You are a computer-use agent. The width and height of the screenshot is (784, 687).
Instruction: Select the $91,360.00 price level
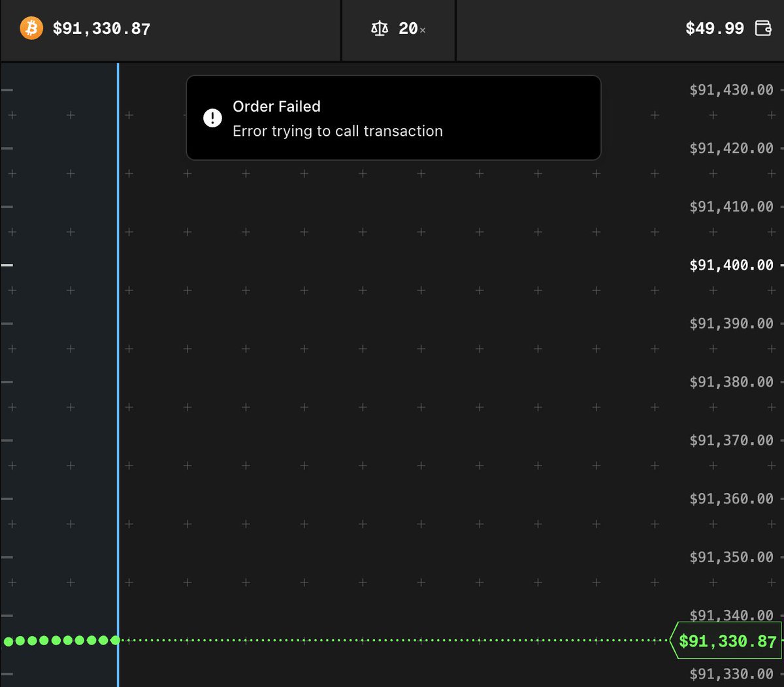pyautogui.click(x=731, y=499)
